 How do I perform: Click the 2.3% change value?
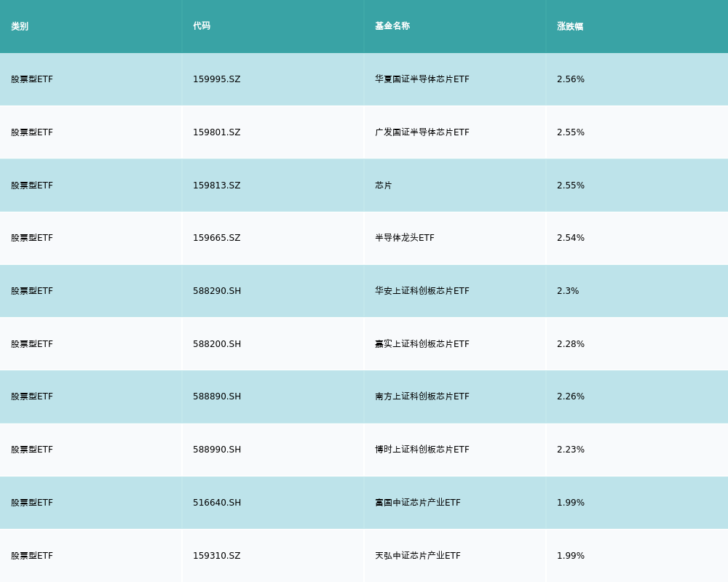click(x=568, y=291)
